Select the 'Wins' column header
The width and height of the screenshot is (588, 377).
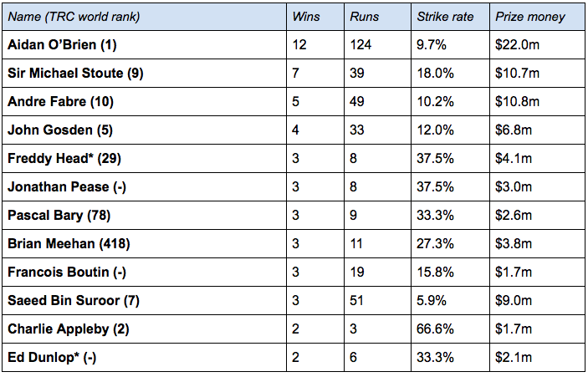click(x=315, y=17)
